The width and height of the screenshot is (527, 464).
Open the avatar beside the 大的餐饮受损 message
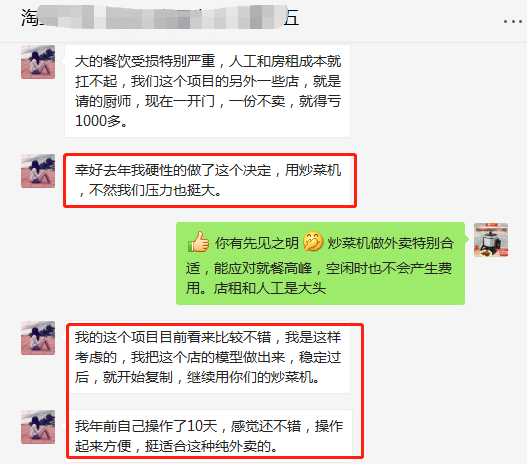(x=38, y=62)
